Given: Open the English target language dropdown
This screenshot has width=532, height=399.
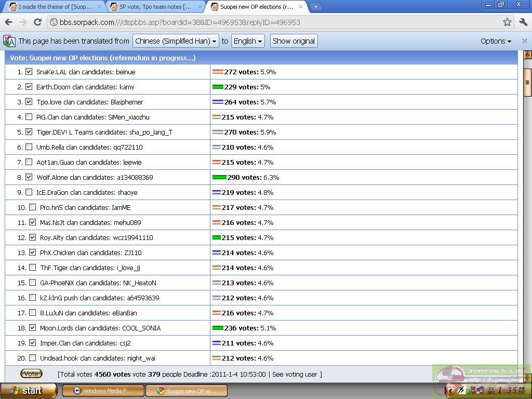Looking at the screenshot, I should tap(248, 41).
